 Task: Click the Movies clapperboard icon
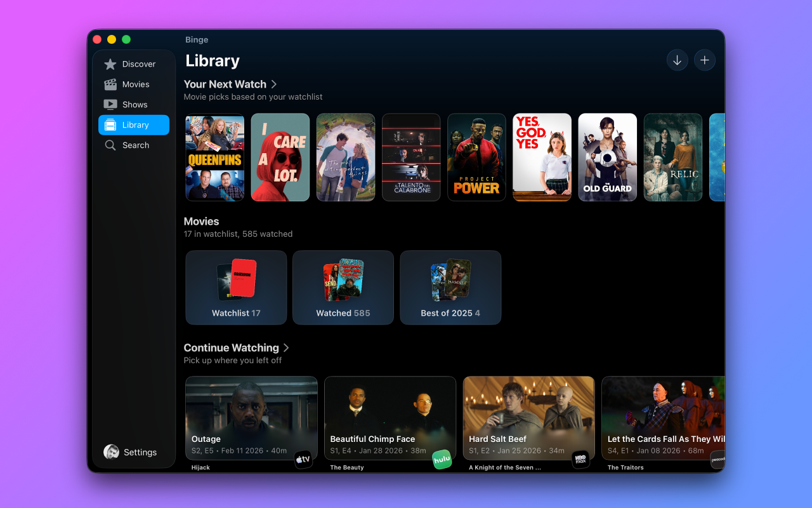tap(110, 84)
